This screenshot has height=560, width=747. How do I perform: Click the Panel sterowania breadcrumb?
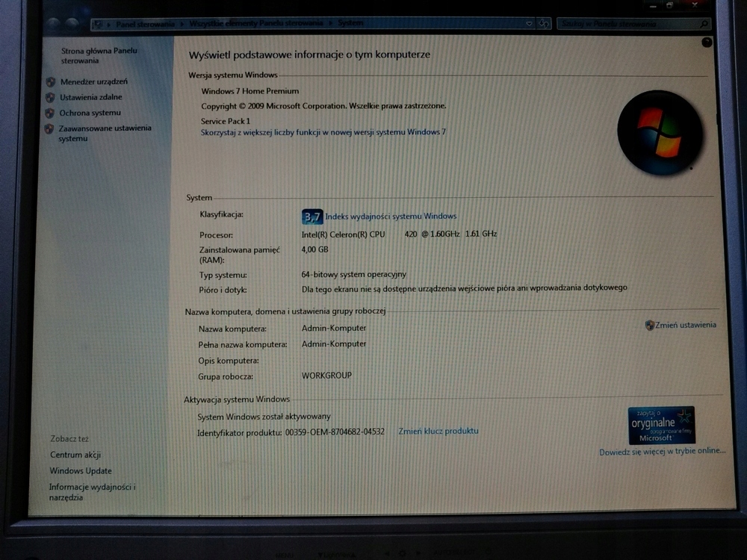[145, 24]
